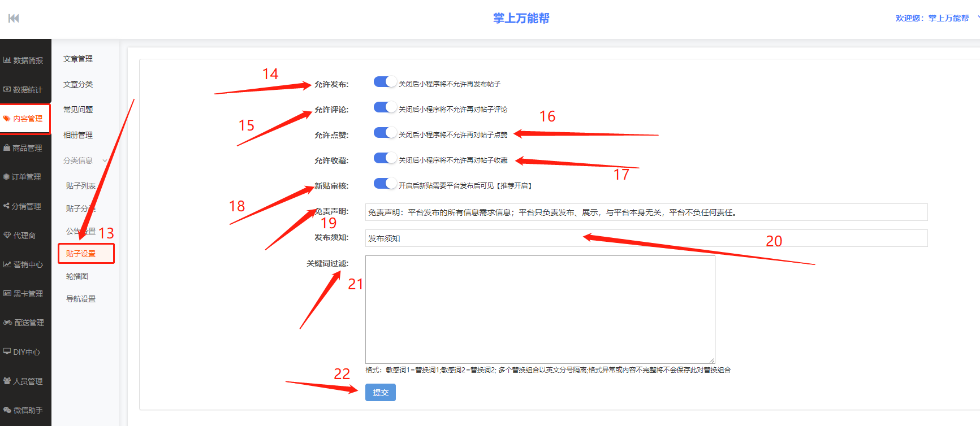
Task: Click the diamond icon beside 代理商
Action: tap(7, 235)
